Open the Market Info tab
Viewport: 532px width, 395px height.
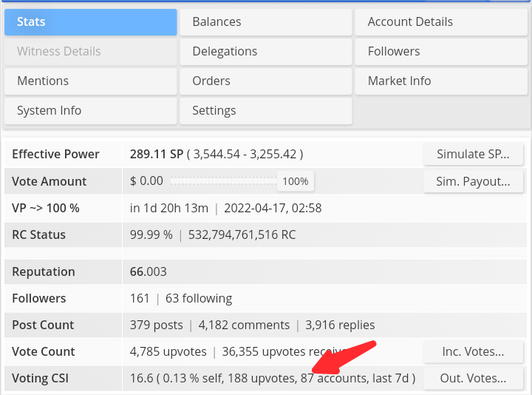tap(441, 81)
